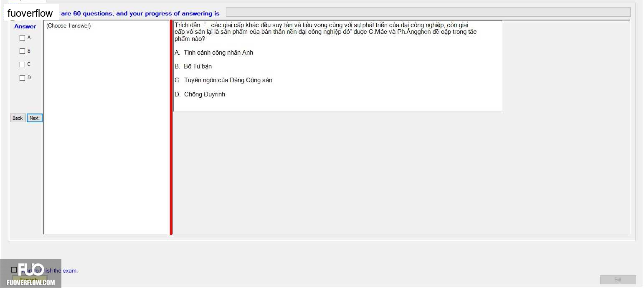Image resolution: width=644 pixels, height=288 pixels.
Task: Enable the finish the exam checkbox
Action: 14,270
